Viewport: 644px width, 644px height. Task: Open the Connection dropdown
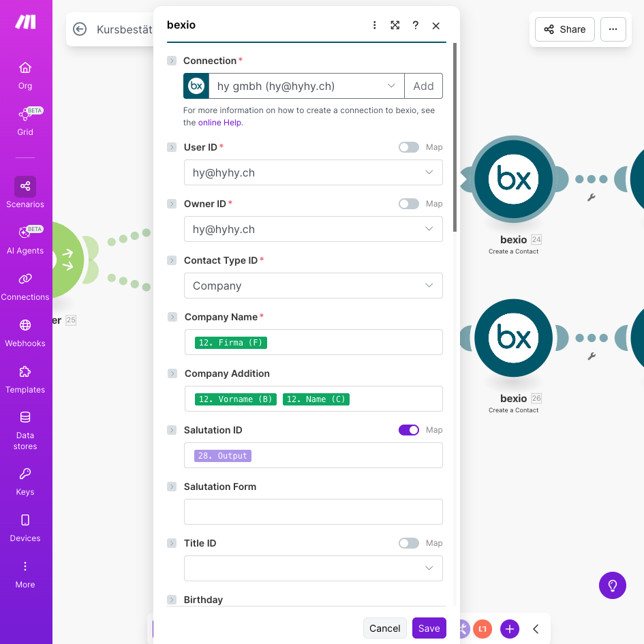pos(307,86)
